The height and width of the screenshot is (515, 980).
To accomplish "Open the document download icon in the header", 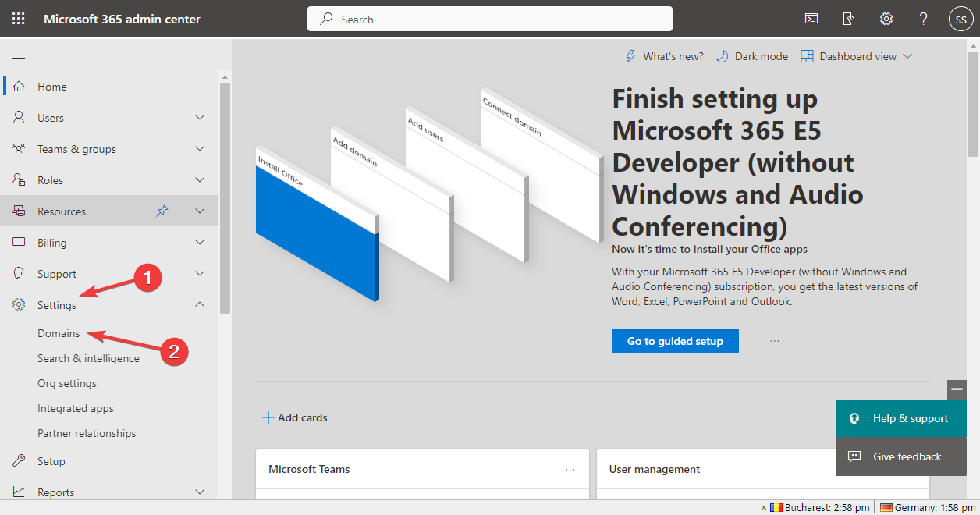I will pyautogui.click(x=849, y=19).
